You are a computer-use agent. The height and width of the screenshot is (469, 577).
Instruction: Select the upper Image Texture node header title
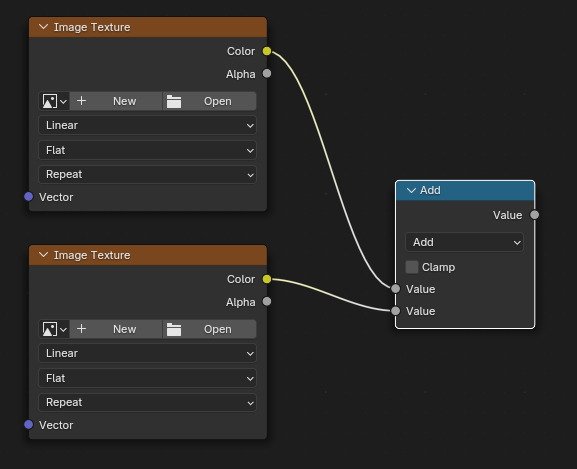(x=92, y=27)
